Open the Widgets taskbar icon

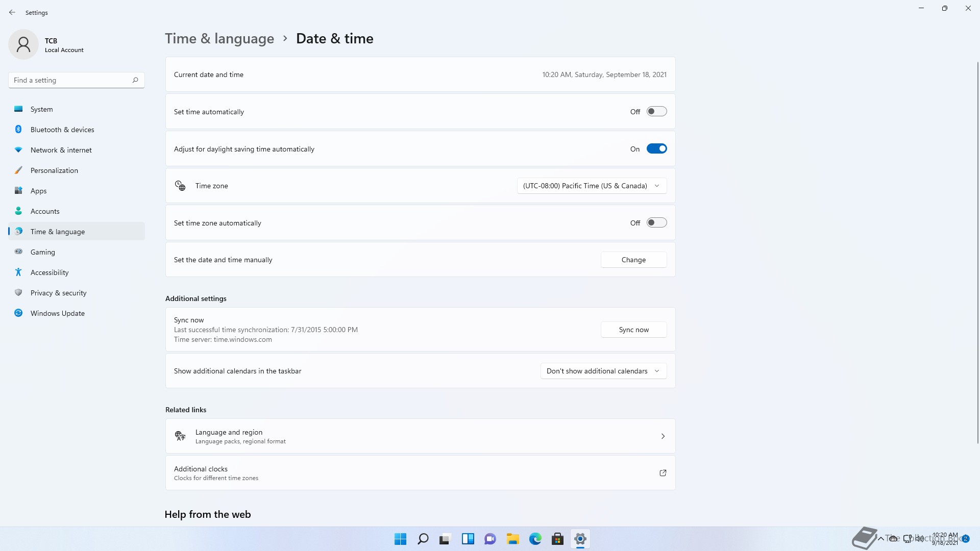click(x=468, y=539)
